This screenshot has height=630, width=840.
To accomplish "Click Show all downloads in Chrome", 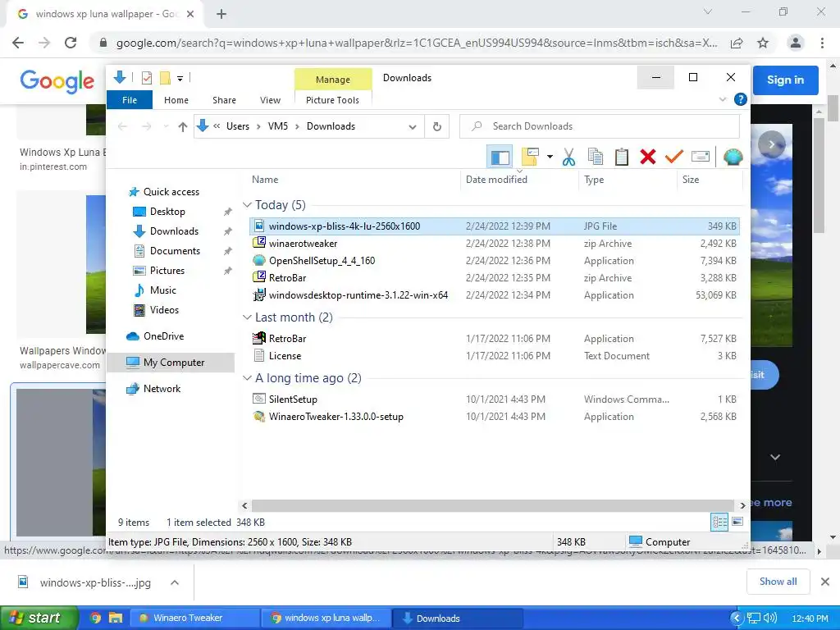I will pos(778,582).
